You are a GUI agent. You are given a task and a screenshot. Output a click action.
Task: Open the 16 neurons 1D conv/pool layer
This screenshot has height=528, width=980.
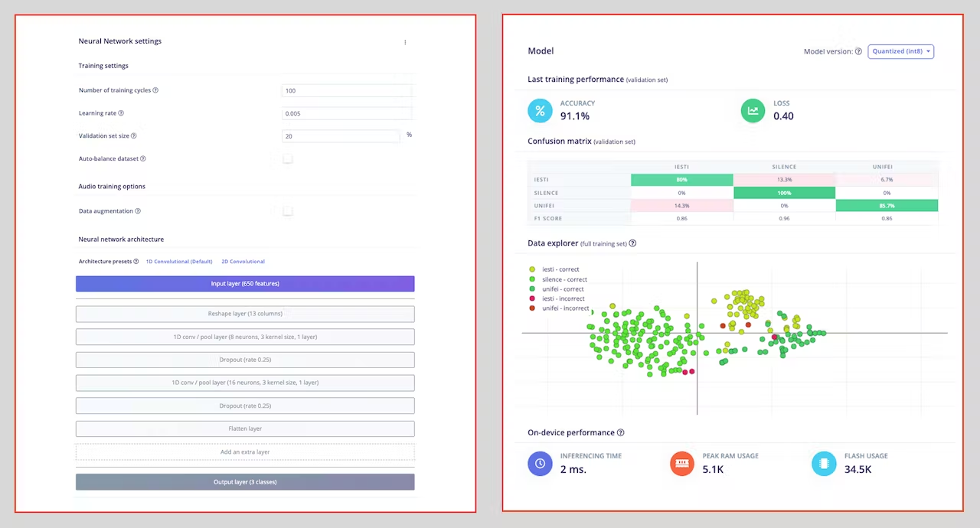point(245,383)
